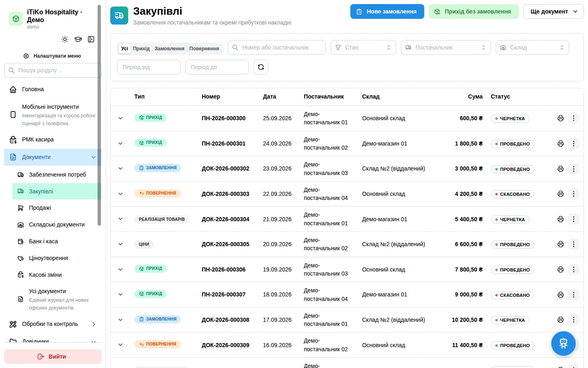588x368 pixels.
Task: Click the Період від date field
Action: 149,67
